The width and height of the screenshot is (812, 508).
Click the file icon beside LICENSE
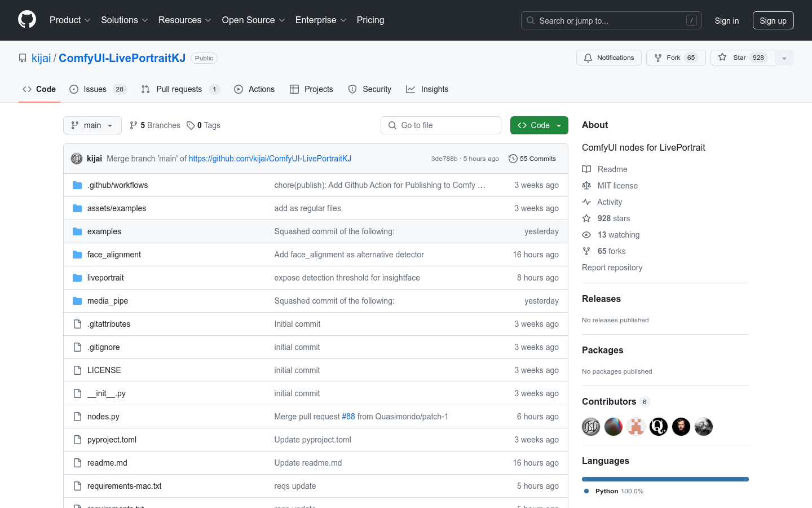click(x=77, y=370)
